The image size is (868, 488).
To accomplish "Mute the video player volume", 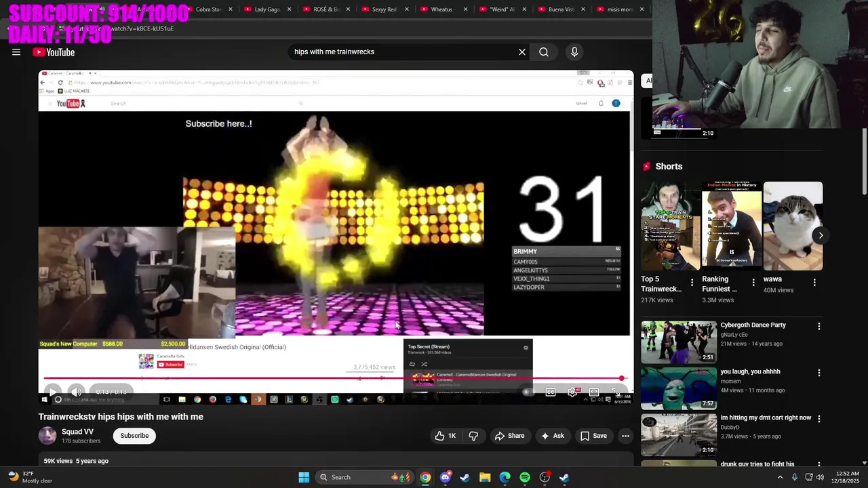I will [x=77, y=392].
